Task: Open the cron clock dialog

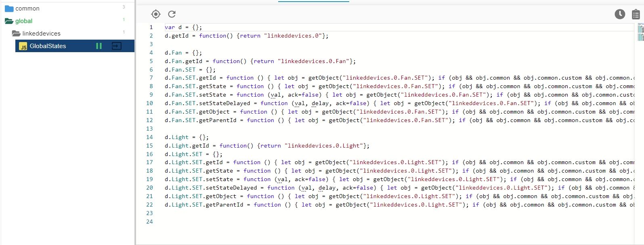Action: pyautogui.click(x=620, y=14)
